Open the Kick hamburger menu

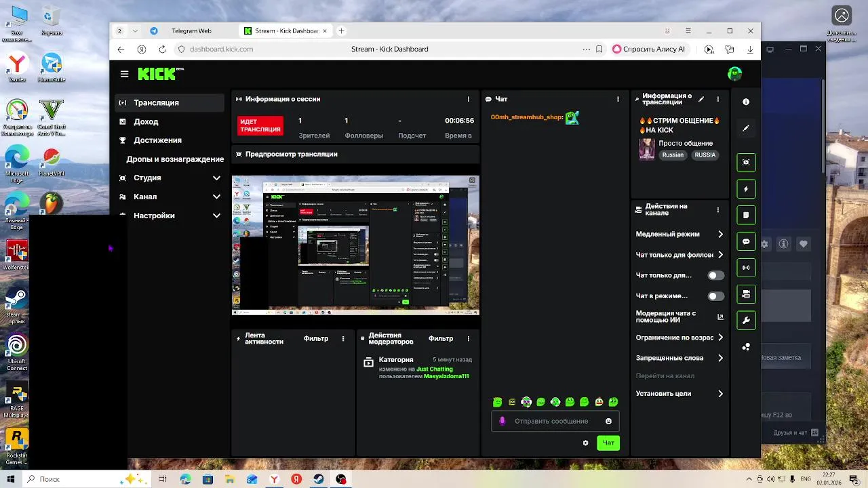pyautogui.click(x=124, y=74)
